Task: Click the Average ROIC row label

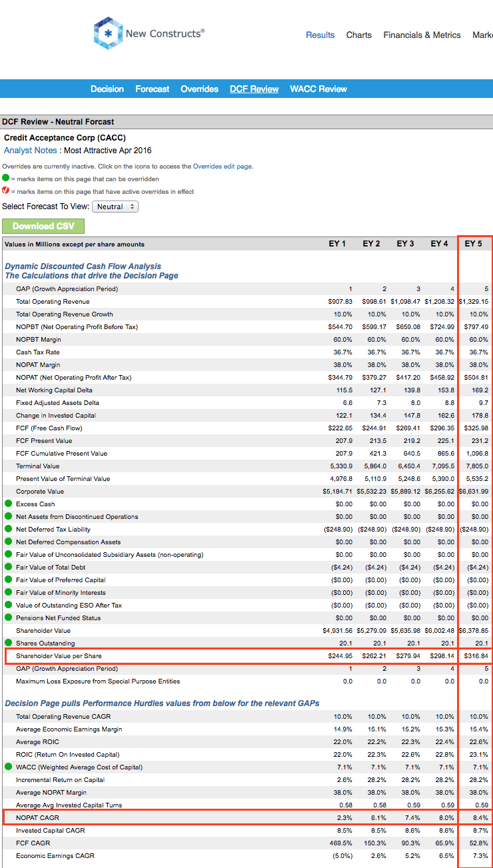Action: tap(37, 741)
